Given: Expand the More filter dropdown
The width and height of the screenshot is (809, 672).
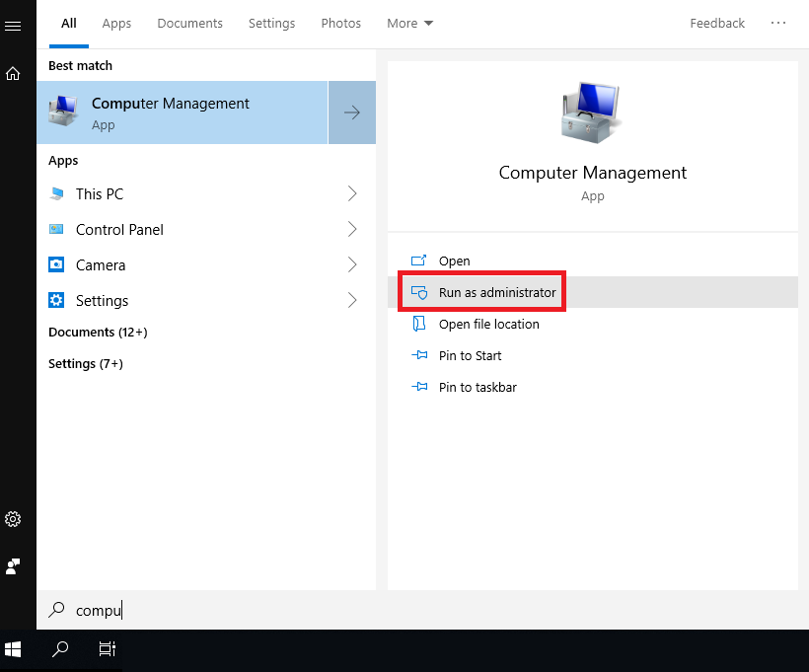Looking at the screenshot, I should 409,24.
